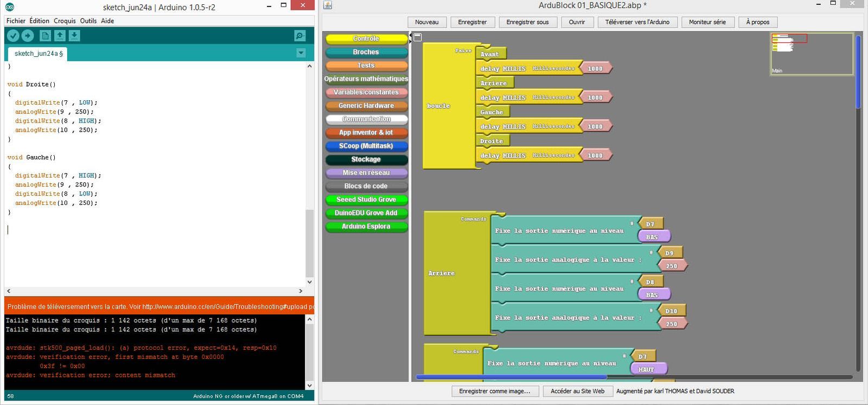Click the code editor right scroll arrow
The height and width of the screenshot is (405, 868).
click(301, 291)
